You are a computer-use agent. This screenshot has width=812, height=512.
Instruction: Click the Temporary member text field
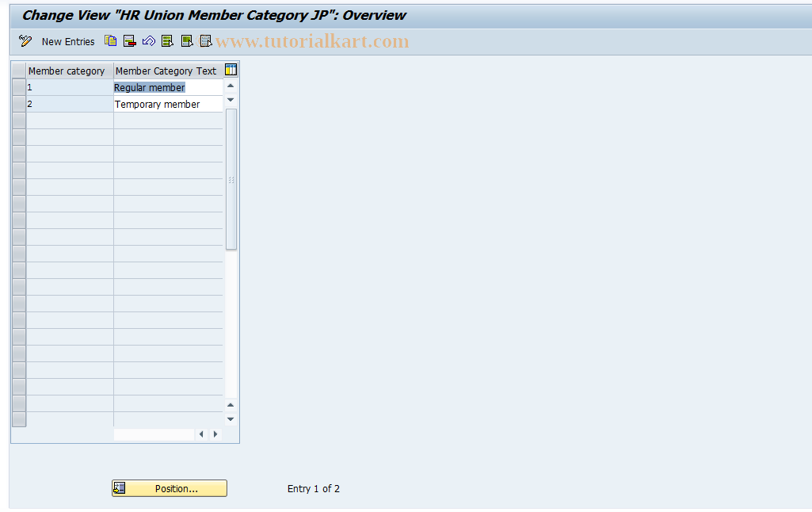[168, 104]
